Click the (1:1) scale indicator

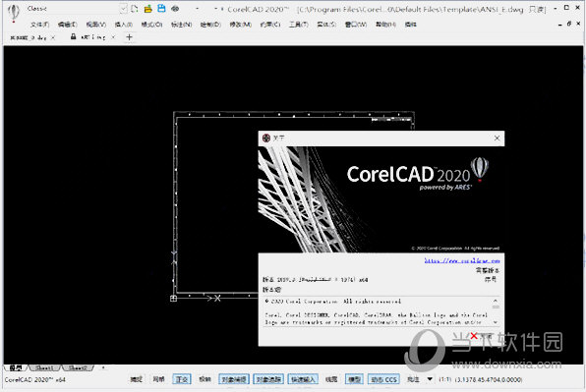[x=444, y=379]
